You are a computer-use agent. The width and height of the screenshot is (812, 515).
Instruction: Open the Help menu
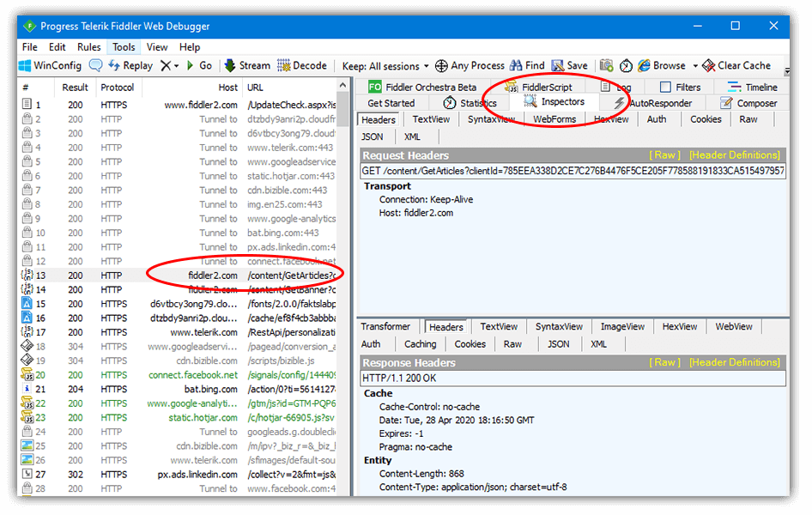(x=190, y=47)
